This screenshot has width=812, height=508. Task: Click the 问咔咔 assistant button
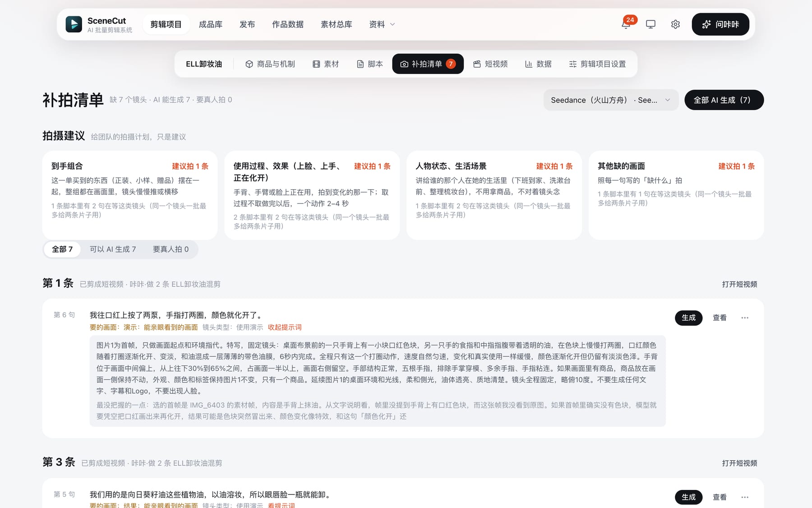720,24
